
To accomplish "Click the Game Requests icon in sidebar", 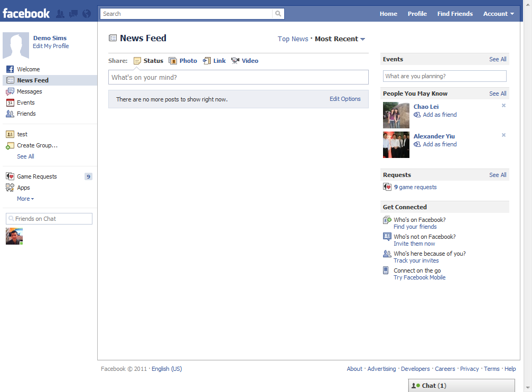I will click(10, 176).
